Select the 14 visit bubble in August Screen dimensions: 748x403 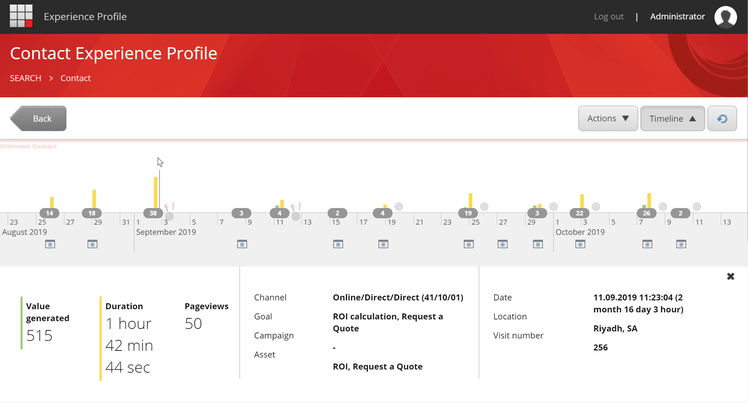pos(50,213)
